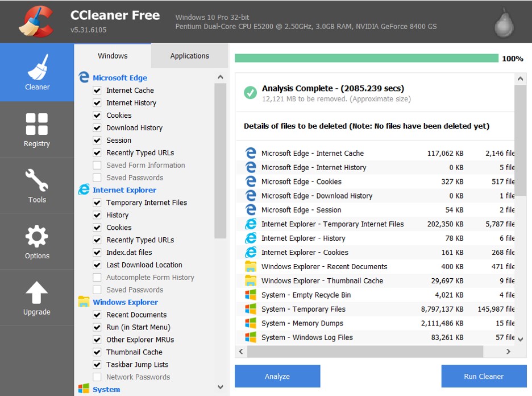Click the green Analysis Complete checkmark icon
Screen dimensions: 532x396
tap(251, 93)
